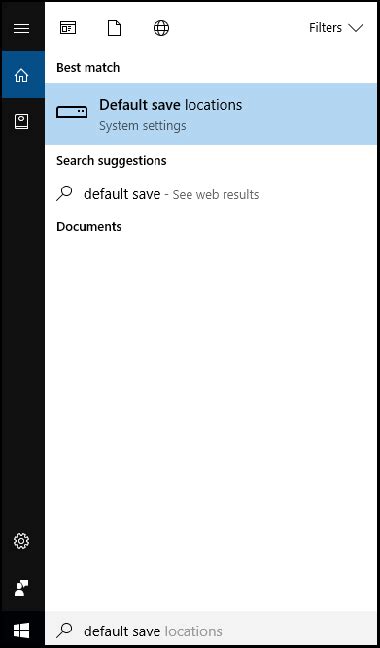
Task: Focus the 'default save locations' search box
Action: coord(211,630)
